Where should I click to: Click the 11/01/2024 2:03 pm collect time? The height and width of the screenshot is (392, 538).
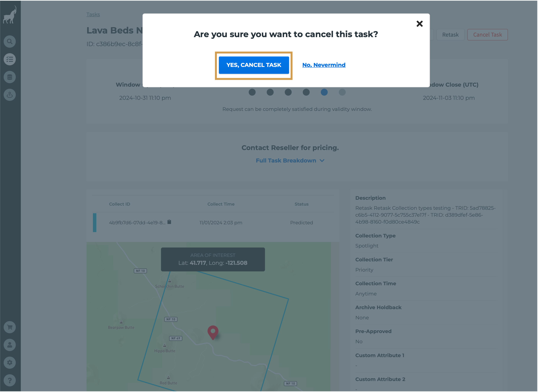[221, 223]
